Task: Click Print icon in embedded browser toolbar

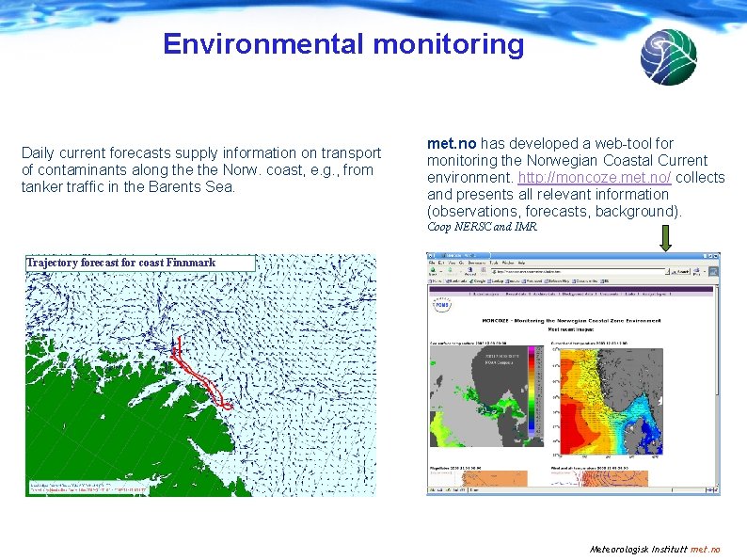Action: [697, 272]
